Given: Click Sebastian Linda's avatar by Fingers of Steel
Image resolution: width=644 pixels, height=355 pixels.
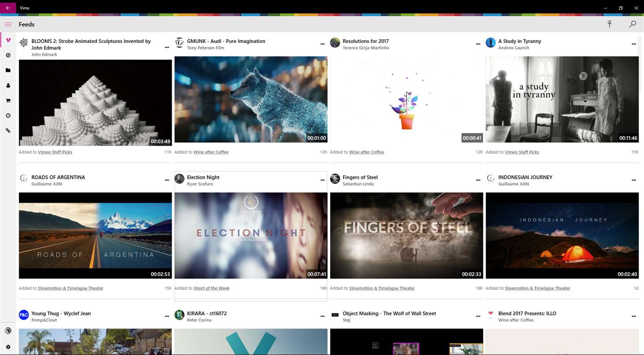Looking at the screenshot, I should point(335,179).
